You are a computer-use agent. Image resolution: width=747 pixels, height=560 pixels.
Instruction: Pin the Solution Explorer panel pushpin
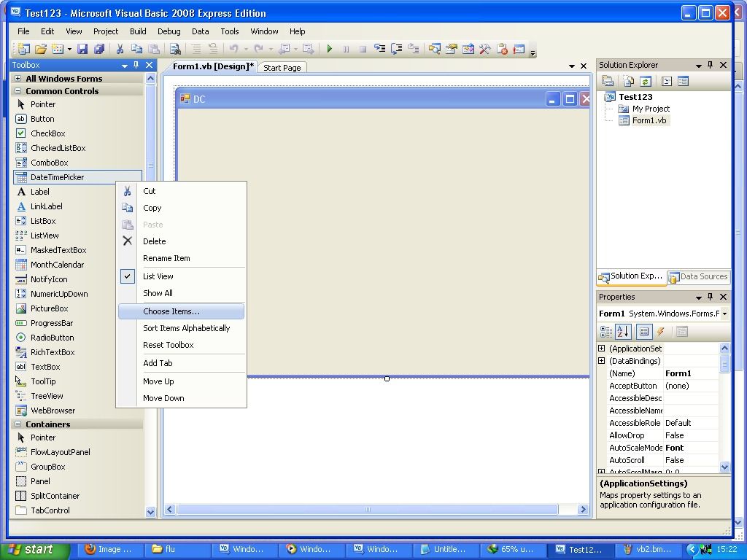pos(711,65)
